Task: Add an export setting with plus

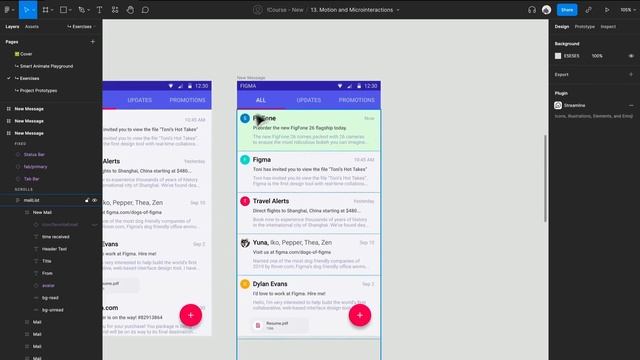Action: pos(631,75)
